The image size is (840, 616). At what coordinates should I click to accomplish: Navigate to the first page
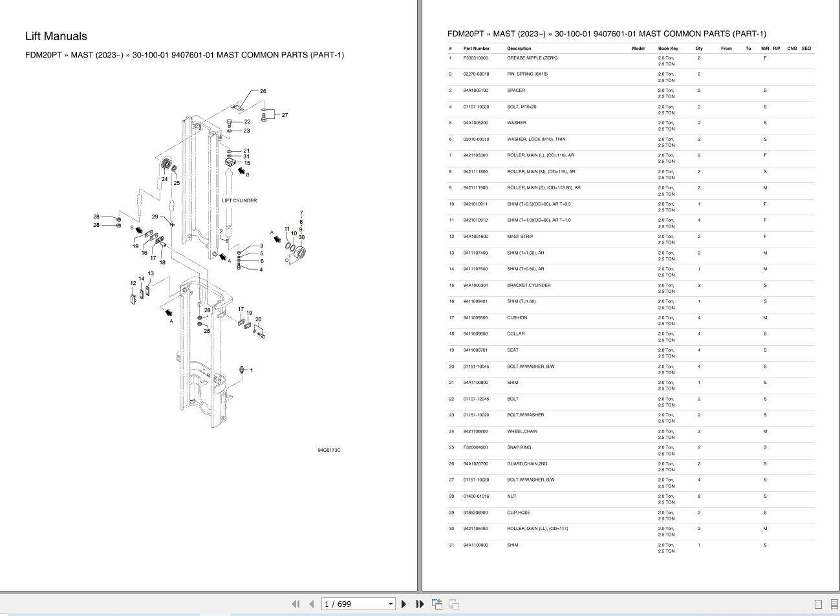click(296, 604)
